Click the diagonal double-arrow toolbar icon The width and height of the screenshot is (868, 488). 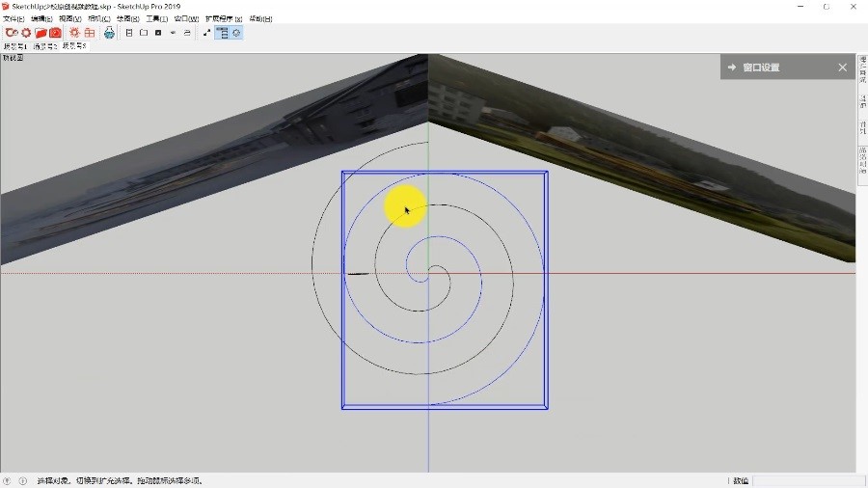tap(206, 33)
